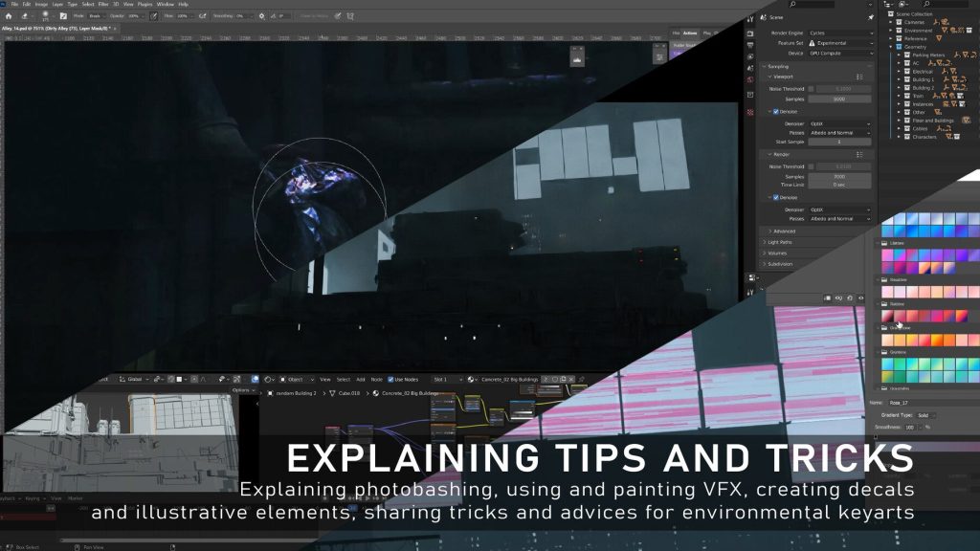Select the Characters collection
The height and width of the screenshot is (551, 980).
tap(924, 136)
